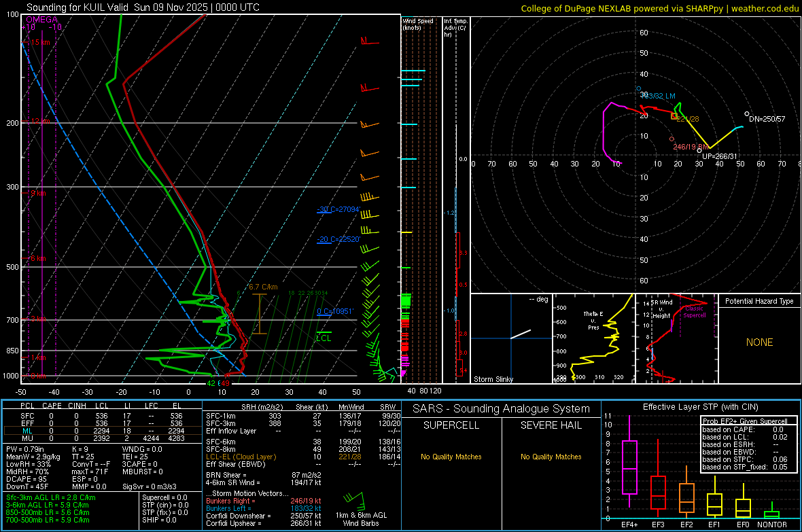Click the 6 km height marker label
The width and height of the screenshot is (802, 532).
click(x=39, y=258)
